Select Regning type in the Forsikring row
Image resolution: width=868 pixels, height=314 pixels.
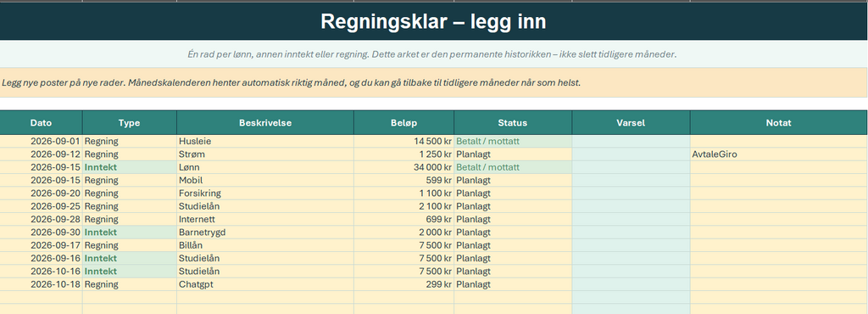[x=130, y=193]
